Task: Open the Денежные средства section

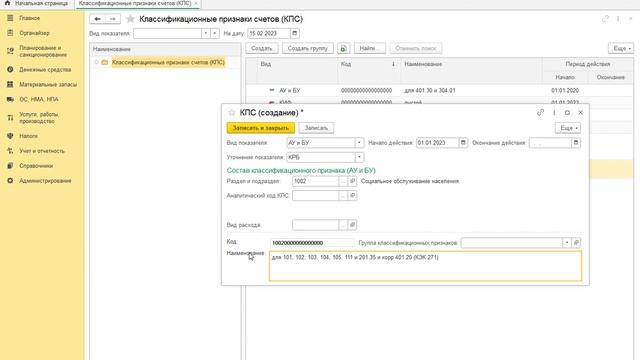Action: point(45,69)
